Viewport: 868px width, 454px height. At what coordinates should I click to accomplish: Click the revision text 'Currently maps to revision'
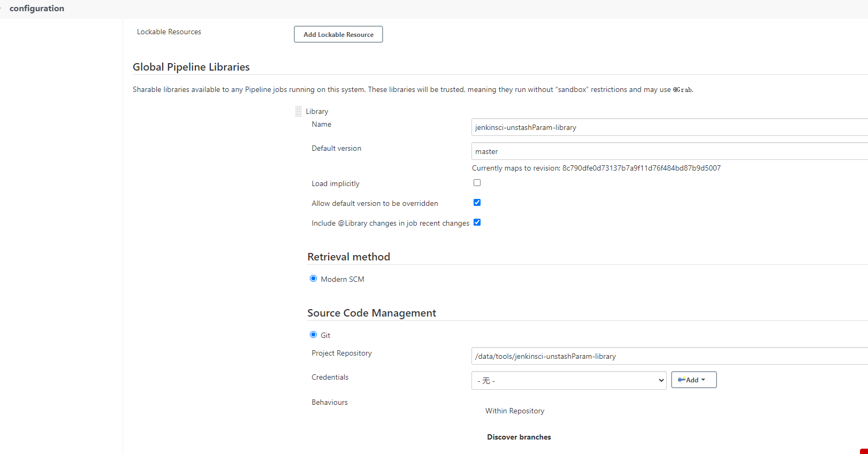coord(596,168)
